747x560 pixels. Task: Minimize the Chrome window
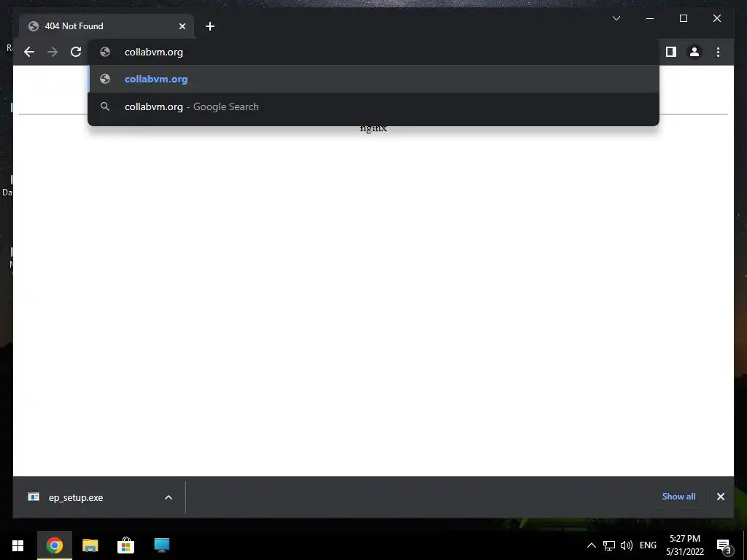pyautogui.click(x=650, y=18)
